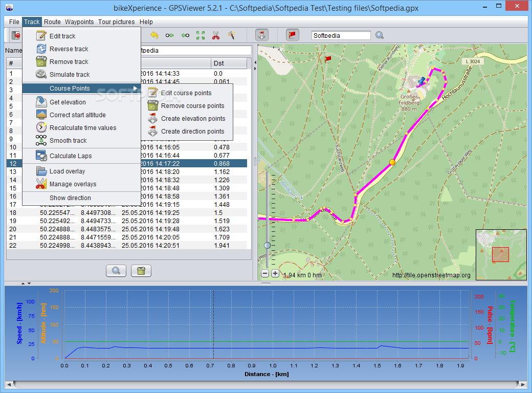Click the green fit-to-view arrows toolbar icon
This screenshot has height=393, width=532.
[200, 35]
